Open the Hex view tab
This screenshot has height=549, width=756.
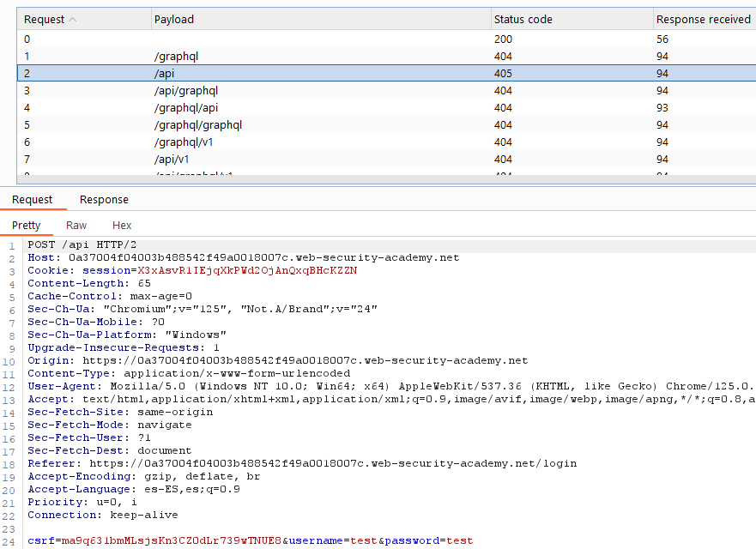coord(122,225)
